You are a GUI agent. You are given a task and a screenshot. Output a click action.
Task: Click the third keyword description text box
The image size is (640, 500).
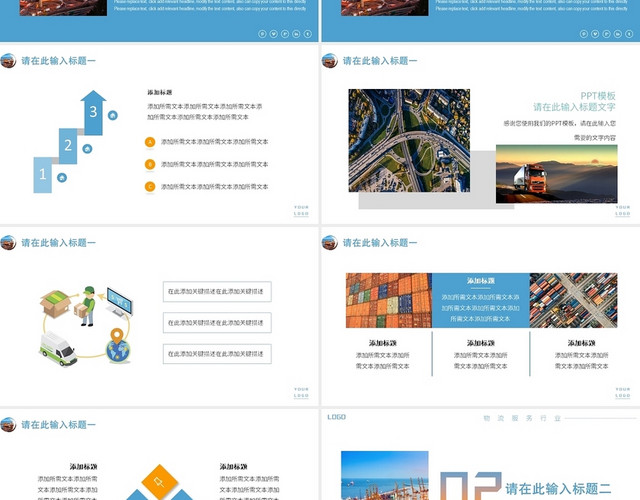point(217,354)
